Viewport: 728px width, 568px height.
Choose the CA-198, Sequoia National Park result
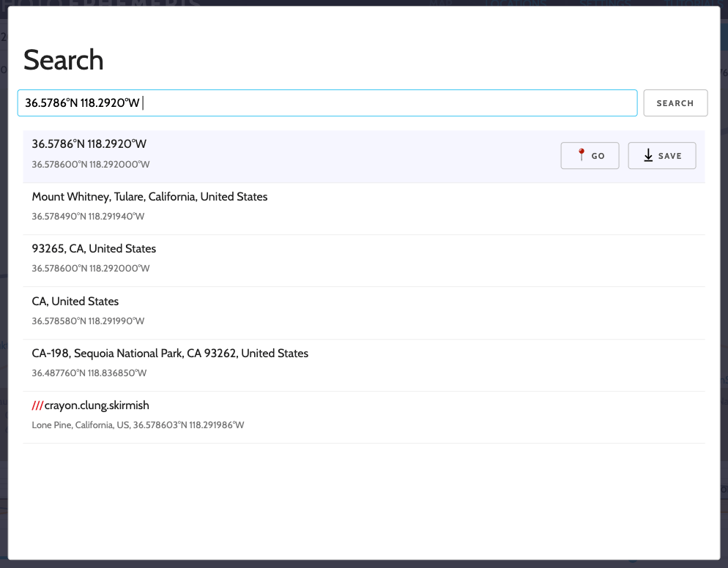pyautogui.click(x=169, y=353)
